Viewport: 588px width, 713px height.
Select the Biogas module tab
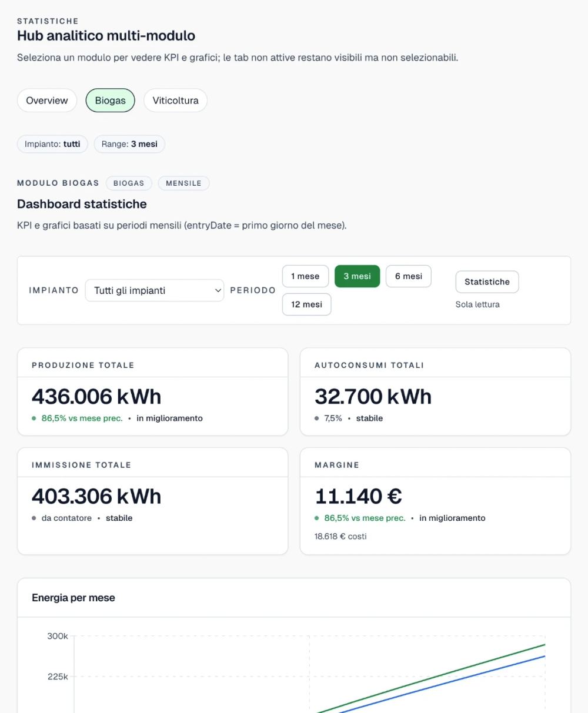[111, 101]
